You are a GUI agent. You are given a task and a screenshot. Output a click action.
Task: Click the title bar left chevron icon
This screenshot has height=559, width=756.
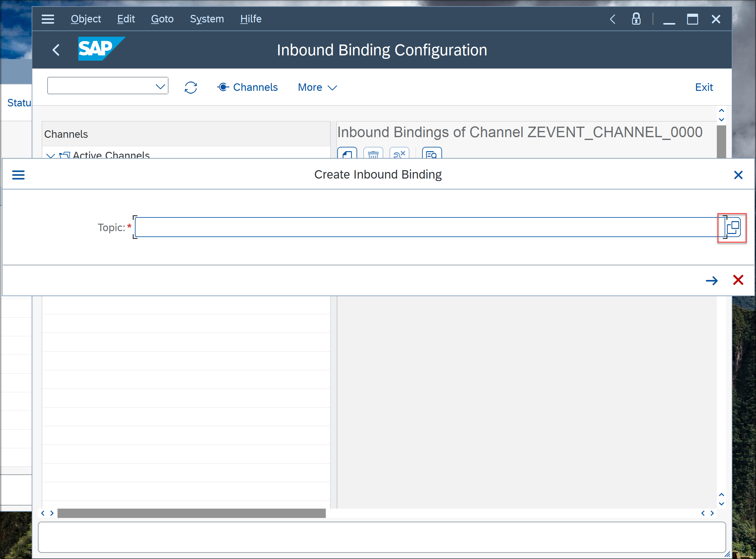613,19
